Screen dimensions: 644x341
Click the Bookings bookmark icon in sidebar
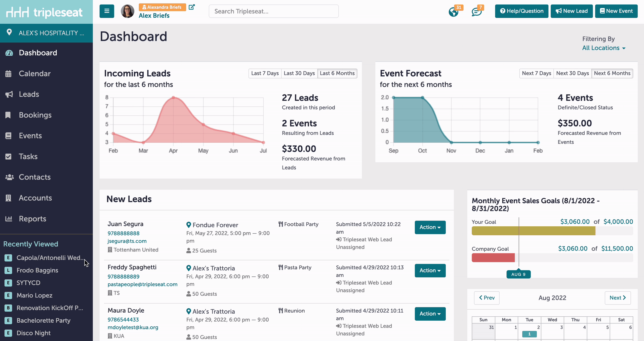[8, 115]
